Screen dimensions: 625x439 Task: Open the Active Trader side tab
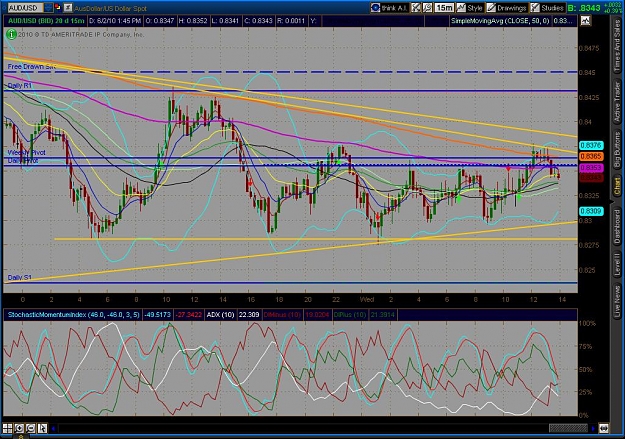click(617, 102)
